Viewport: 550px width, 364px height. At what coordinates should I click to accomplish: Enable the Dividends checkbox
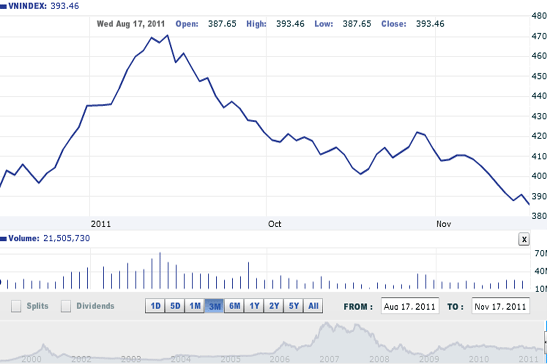(66, 306)
